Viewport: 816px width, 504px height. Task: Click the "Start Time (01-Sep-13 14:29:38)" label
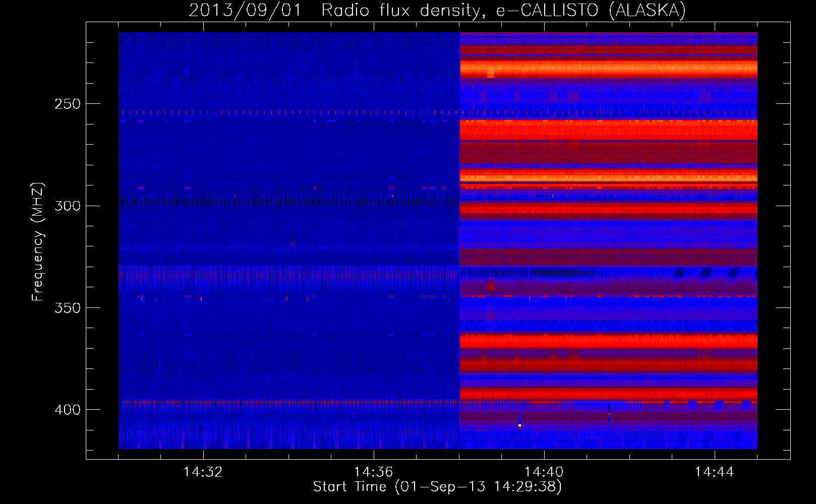click(437, 487)
